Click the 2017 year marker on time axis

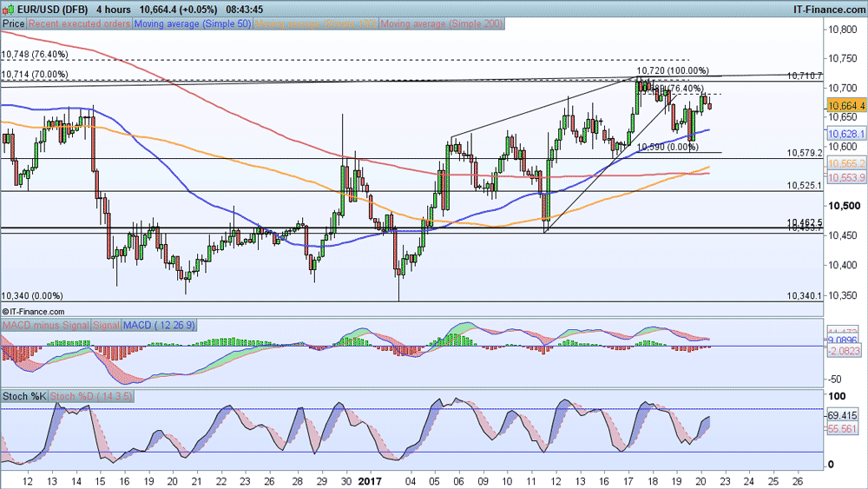coord(370,481)
